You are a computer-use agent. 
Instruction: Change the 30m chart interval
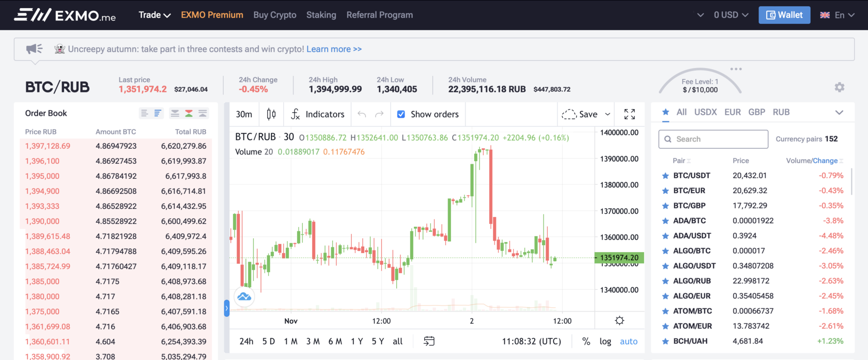pos(244,114)
